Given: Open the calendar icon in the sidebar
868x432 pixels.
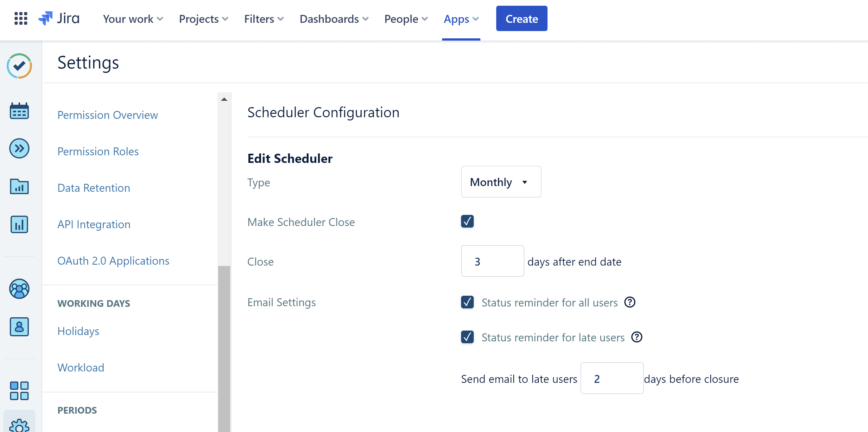Looking at the screenshot, I should [x=19, y=111].
